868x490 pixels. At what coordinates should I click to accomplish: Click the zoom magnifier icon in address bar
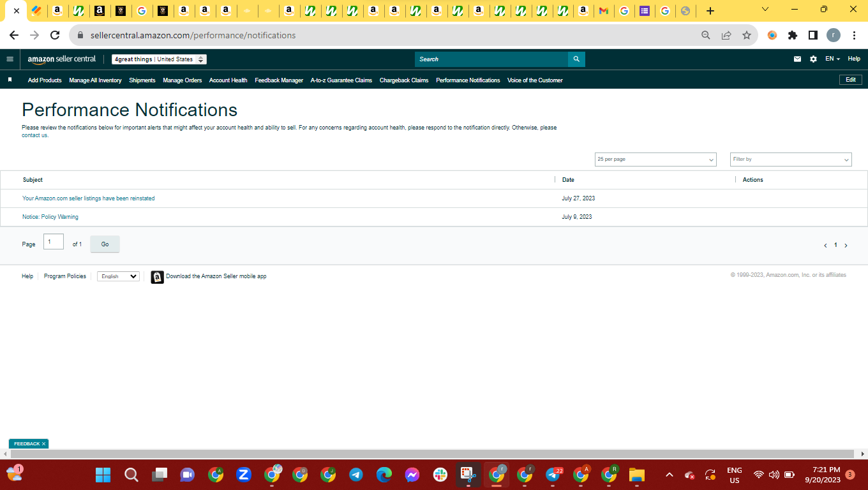(706, 35)
